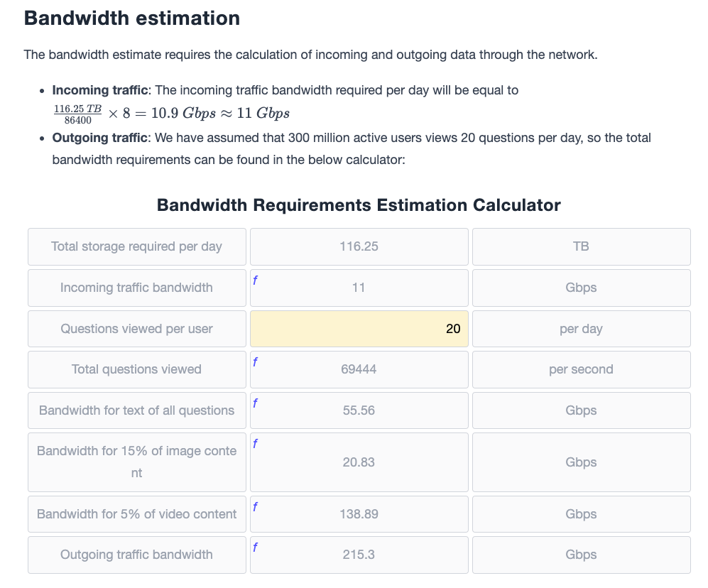Image resolution: width=708 pixels, height=588 pixels.
Task: Click the 138.89 video bandwidth value cell
Action: pyautogui.click(x=359, y=514)
